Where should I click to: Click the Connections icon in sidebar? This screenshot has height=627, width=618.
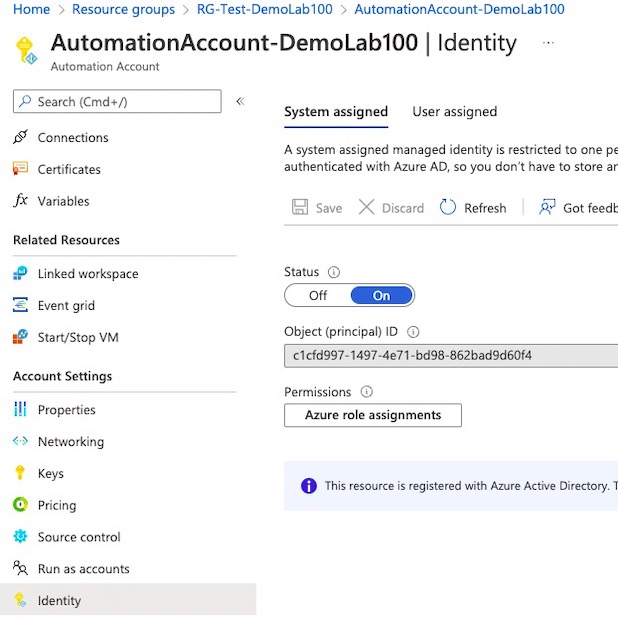point(20,138)
